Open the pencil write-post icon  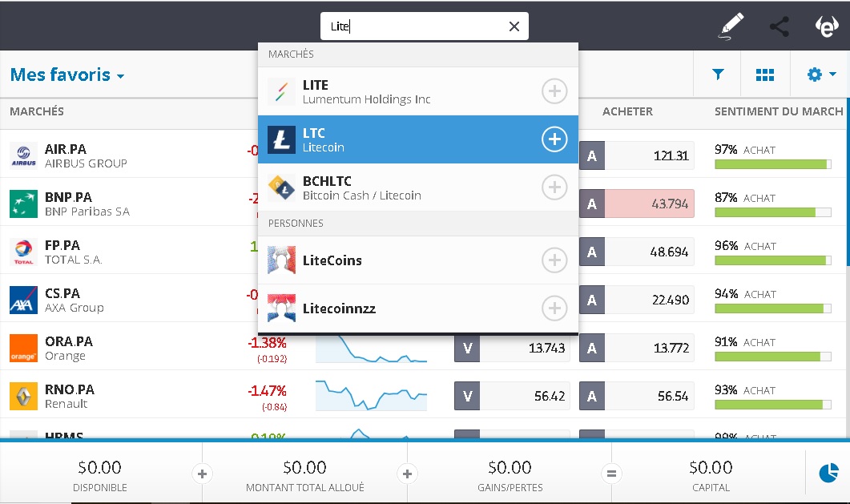(x=730, y=26)
